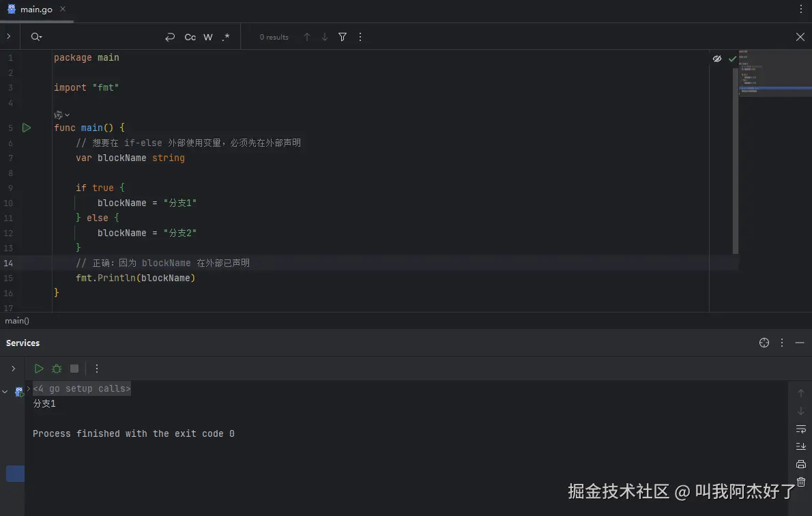Open more run actions menu
Image resolution: width=812 pixels, height=516 pixels.
pos(96,369)
